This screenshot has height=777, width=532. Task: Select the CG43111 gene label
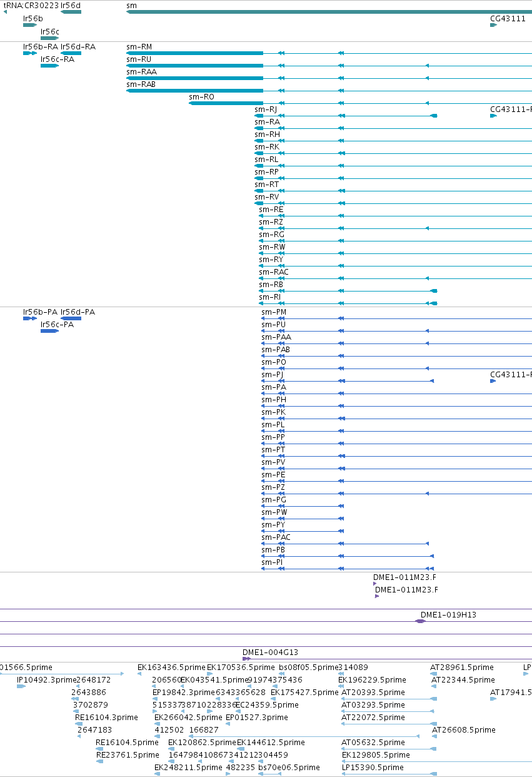point(508,19)
